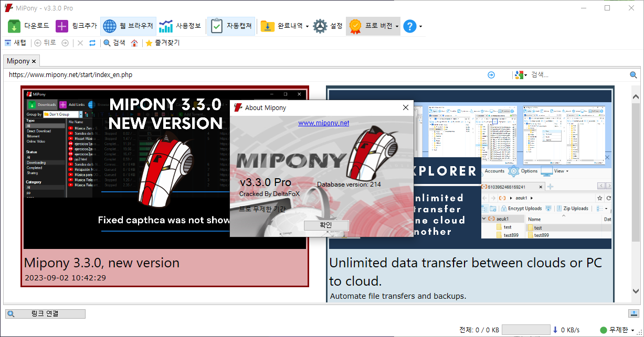Click the page scrollbar down arrow
644x337 pixels.
pos(636,291)
